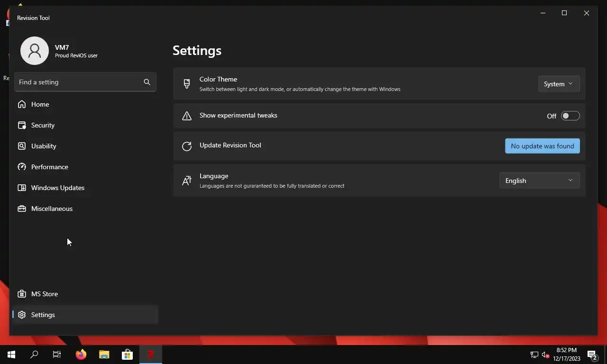Screen dimensions: 607x364
Task: Open the Windows Updates section
Action: (x=58, y=188)
